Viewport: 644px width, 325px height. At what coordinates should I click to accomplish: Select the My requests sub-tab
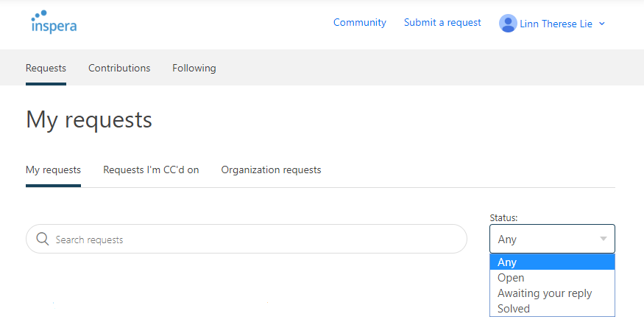tap(53, 170)
